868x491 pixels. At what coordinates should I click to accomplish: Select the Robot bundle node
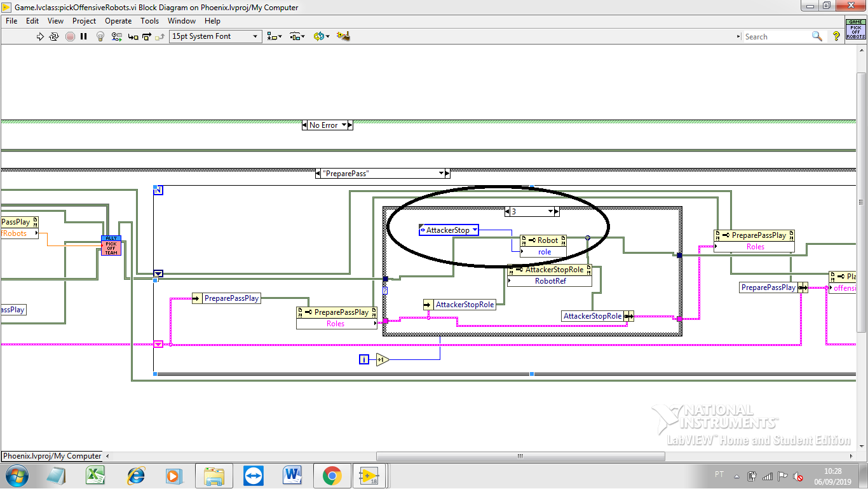click(543, 240)
